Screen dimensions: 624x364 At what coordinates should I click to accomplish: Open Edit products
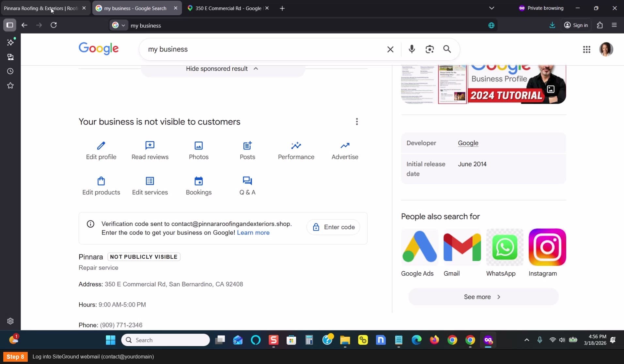click(x=101, y=186)
